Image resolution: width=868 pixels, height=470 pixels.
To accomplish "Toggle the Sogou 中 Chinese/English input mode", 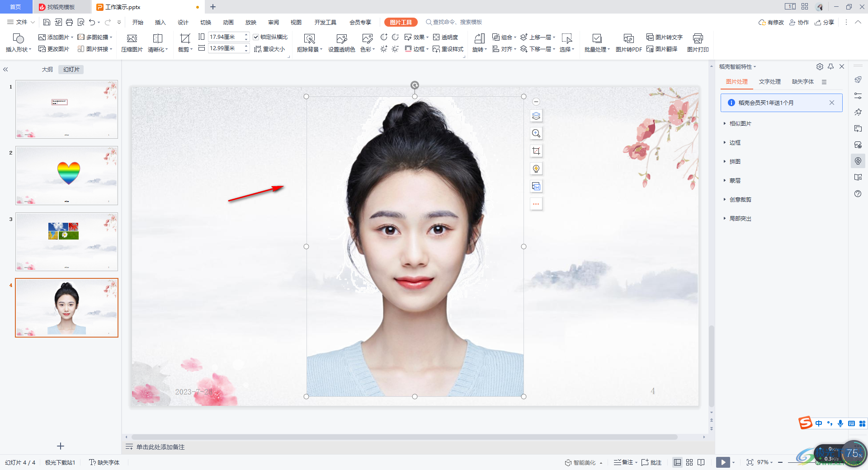I will coord(819,423).
